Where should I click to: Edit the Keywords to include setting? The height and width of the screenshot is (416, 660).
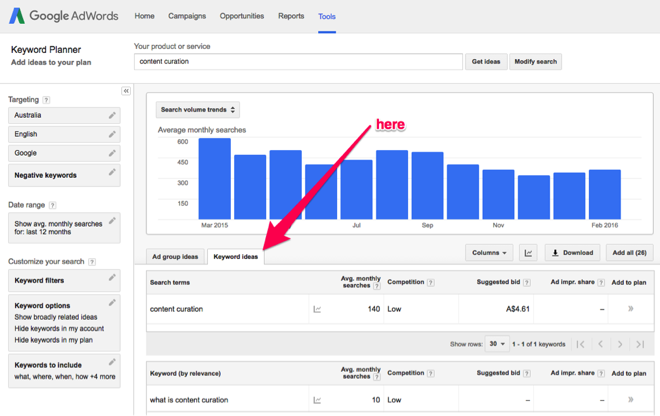[x=112, y=362]
